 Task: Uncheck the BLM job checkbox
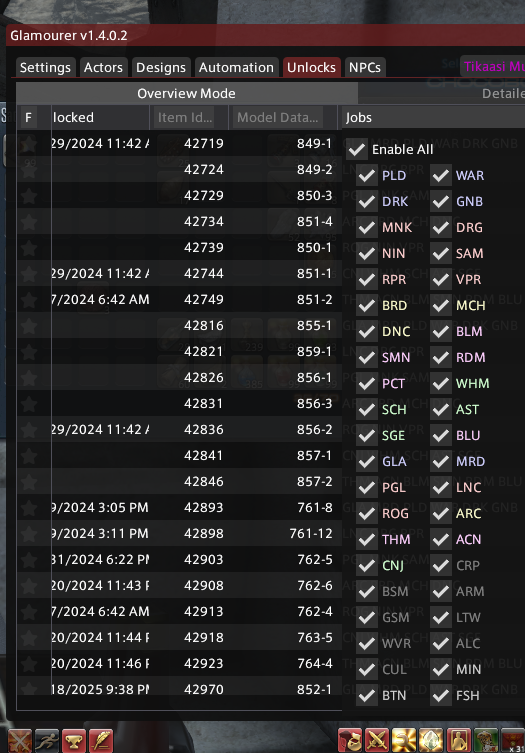[x=441, y=331]
